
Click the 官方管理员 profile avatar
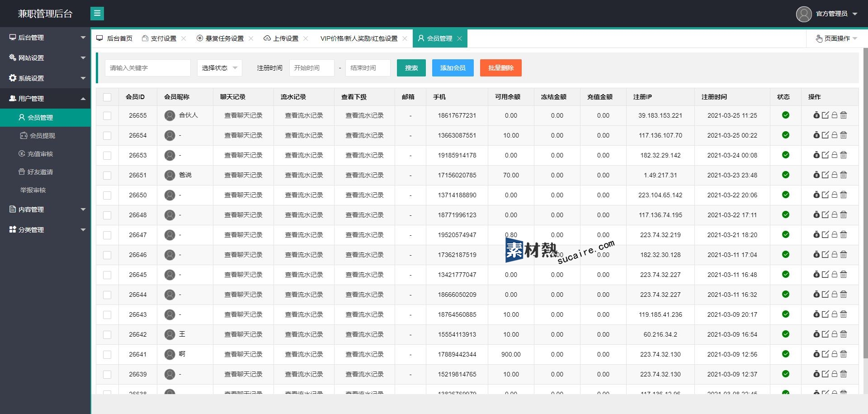coord(804,14)
